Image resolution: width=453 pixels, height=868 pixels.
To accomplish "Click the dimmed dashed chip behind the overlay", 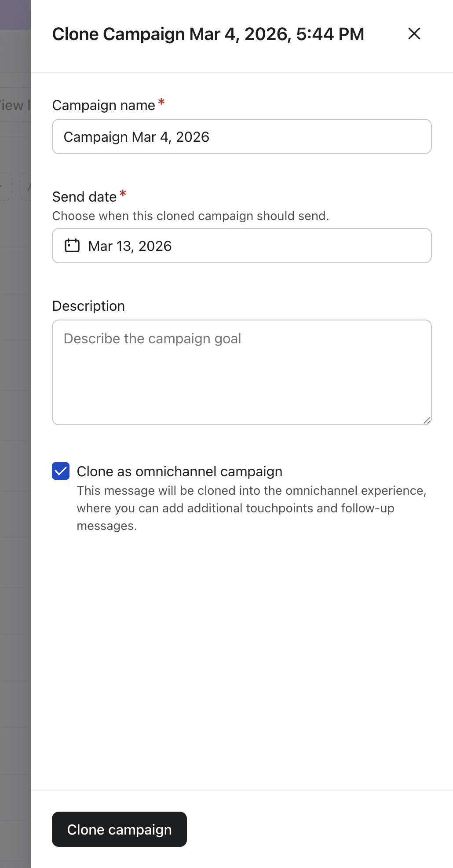I will pos(6,187).
